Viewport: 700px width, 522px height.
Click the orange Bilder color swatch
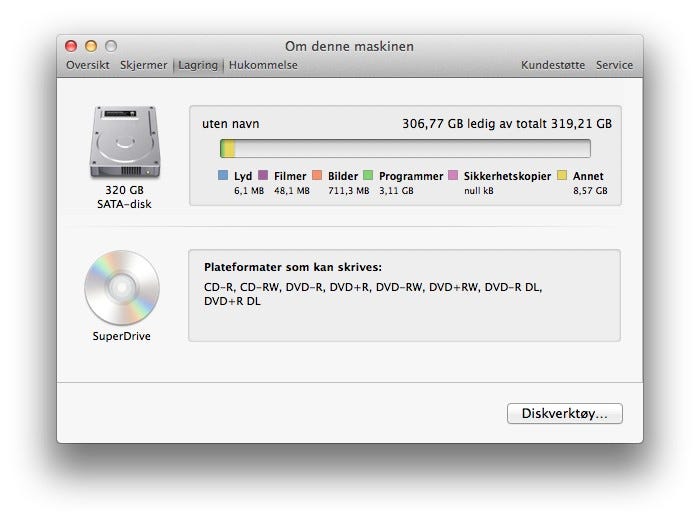click(x=317, y=175)
